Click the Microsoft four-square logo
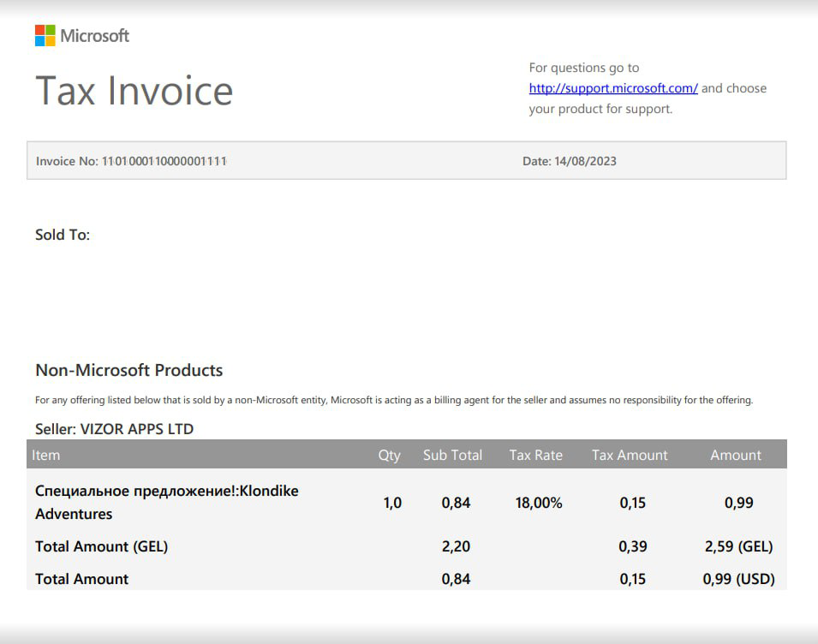 click(x=45, y=35)
